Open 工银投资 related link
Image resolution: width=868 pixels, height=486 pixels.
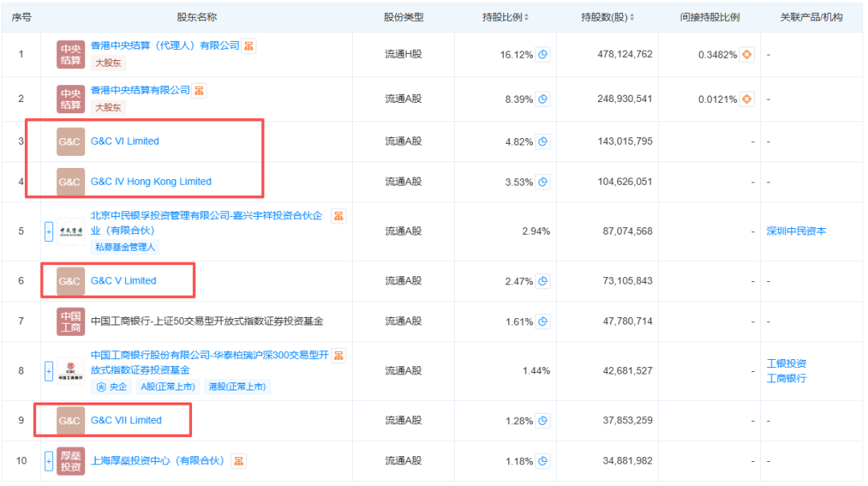pos(786,364)
